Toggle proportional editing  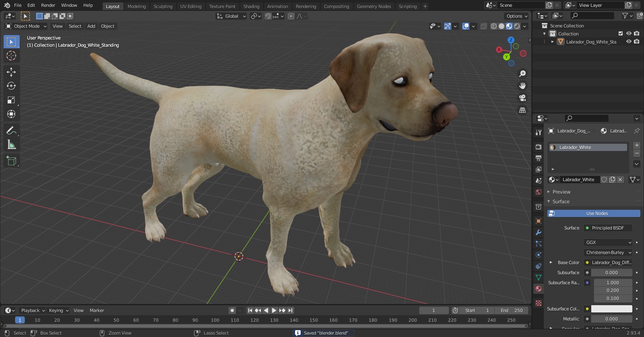pos(291,16)
